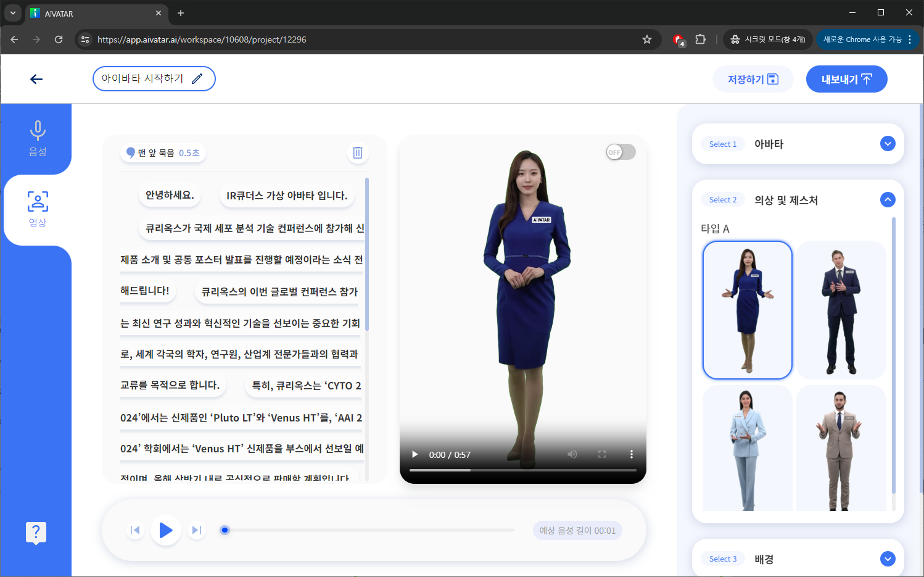Open the incognito mode indicator
Image resolution: width=924 pixels, height=577 pixels.
[768, 39]
